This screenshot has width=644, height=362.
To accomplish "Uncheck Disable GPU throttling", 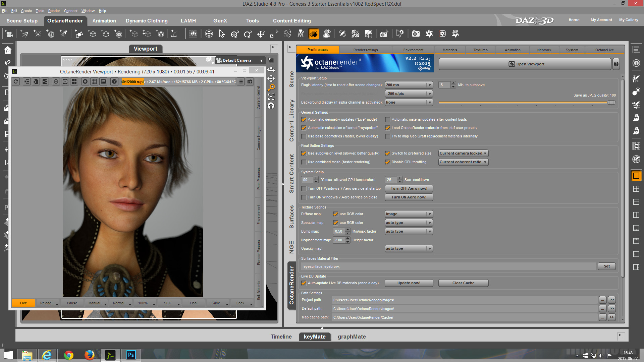I will tap(388, 162).
